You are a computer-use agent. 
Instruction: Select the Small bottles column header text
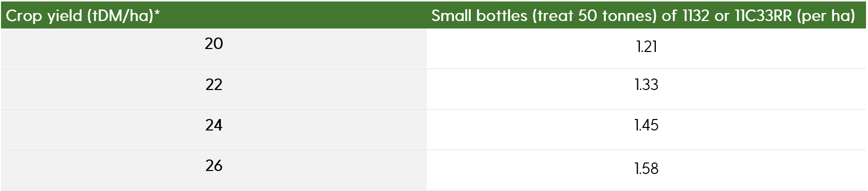pos(643,15)
